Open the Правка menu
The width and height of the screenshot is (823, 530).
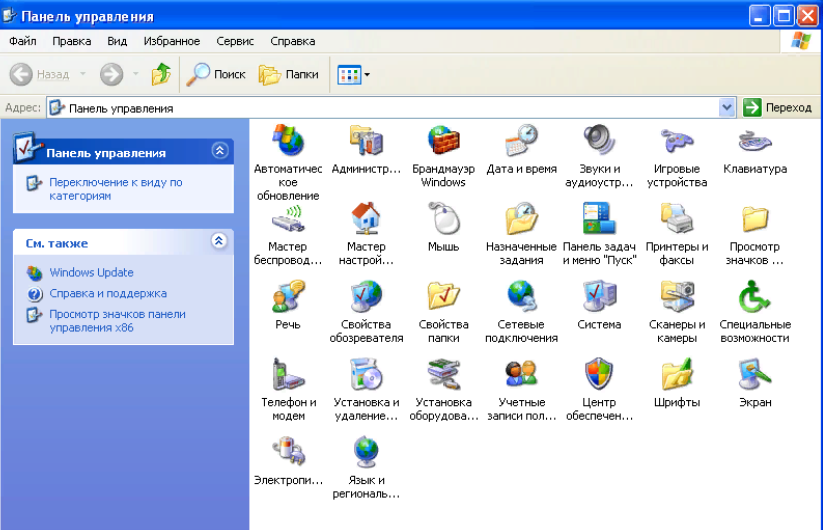71,41
